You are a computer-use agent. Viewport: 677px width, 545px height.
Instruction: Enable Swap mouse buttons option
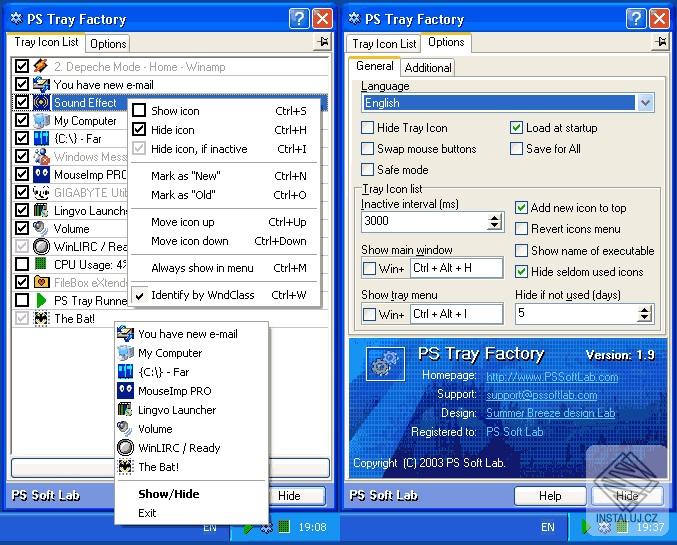[x=367, y=149]
